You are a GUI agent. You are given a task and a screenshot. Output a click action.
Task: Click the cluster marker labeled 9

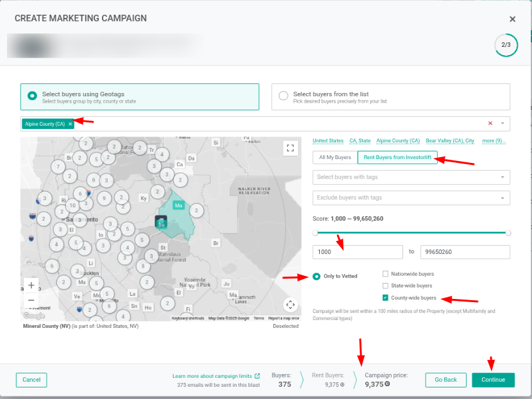pyautogui.click(x=104, y=198)
